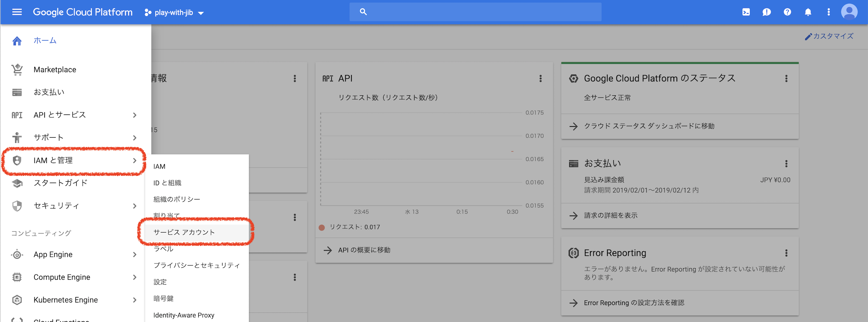Expand the Kubernetes Engine submenu arrow
This screenshot has height=322, width=868.
pos(135,300)
